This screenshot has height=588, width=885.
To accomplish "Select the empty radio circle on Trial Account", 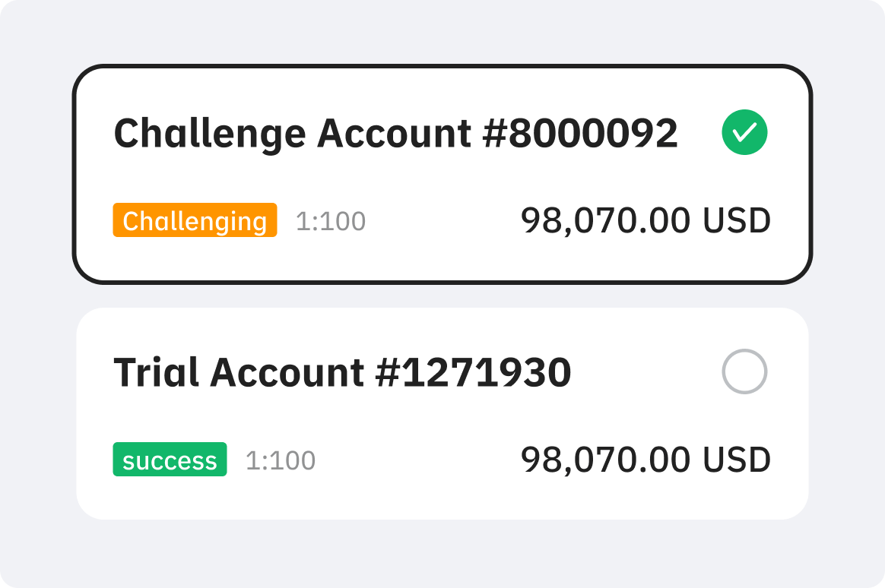I will point(744,371).
